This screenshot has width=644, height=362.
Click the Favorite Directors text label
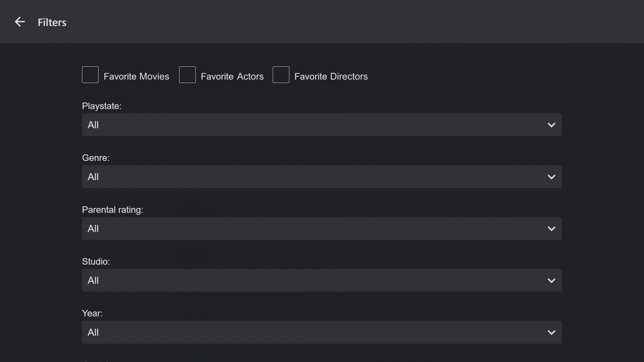pyautogui.click(x=331, y=76)
